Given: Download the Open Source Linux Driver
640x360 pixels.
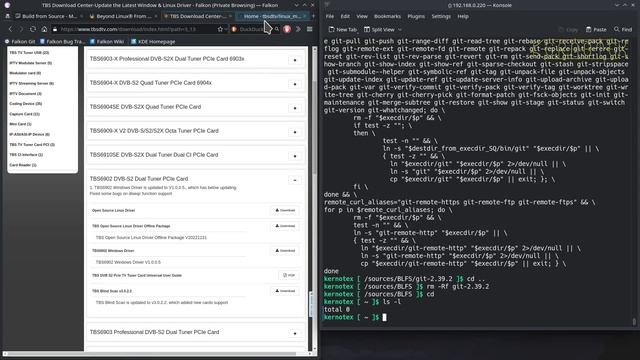Looking at the screenshot, I should click(x=285, y=210).
